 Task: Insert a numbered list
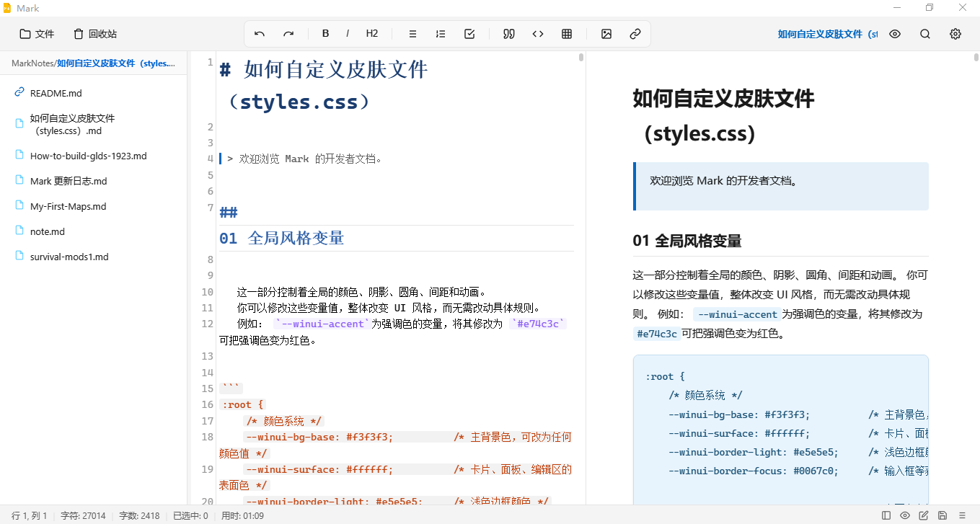(x=441, y=34)
